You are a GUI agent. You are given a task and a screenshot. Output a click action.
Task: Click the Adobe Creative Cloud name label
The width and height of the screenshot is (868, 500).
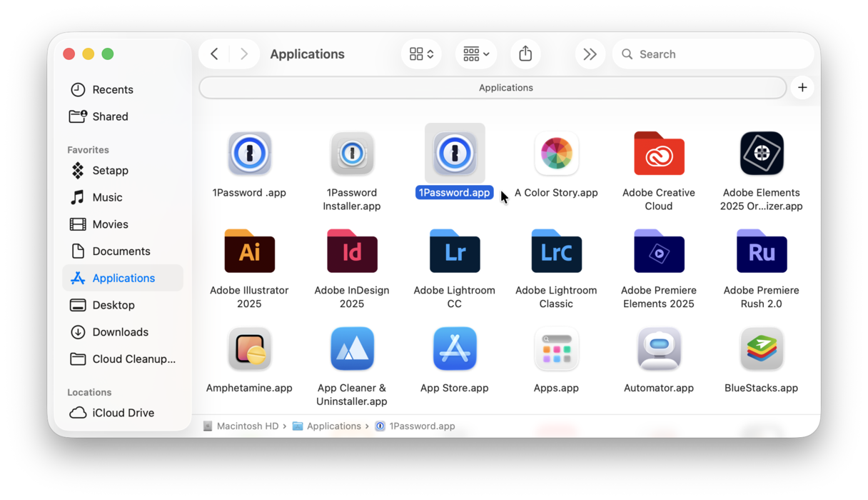pos(659,199)
